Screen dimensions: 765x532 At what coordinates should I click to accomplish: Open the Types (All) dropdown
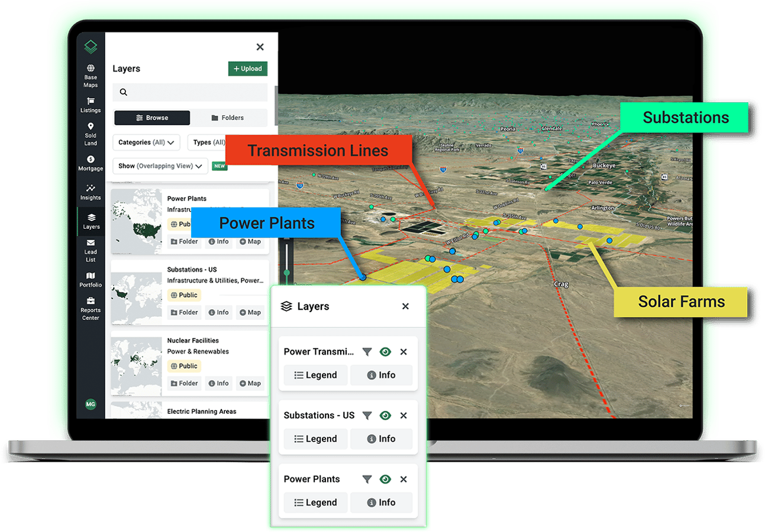[208, 142]
